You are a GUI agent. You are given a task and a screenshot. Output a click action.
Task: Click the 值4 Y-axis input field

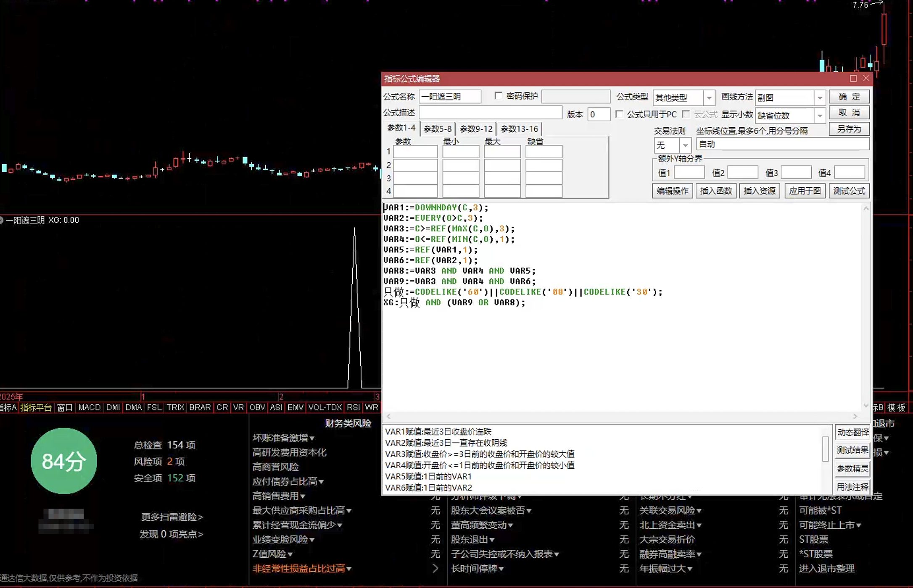click(850, 172)
